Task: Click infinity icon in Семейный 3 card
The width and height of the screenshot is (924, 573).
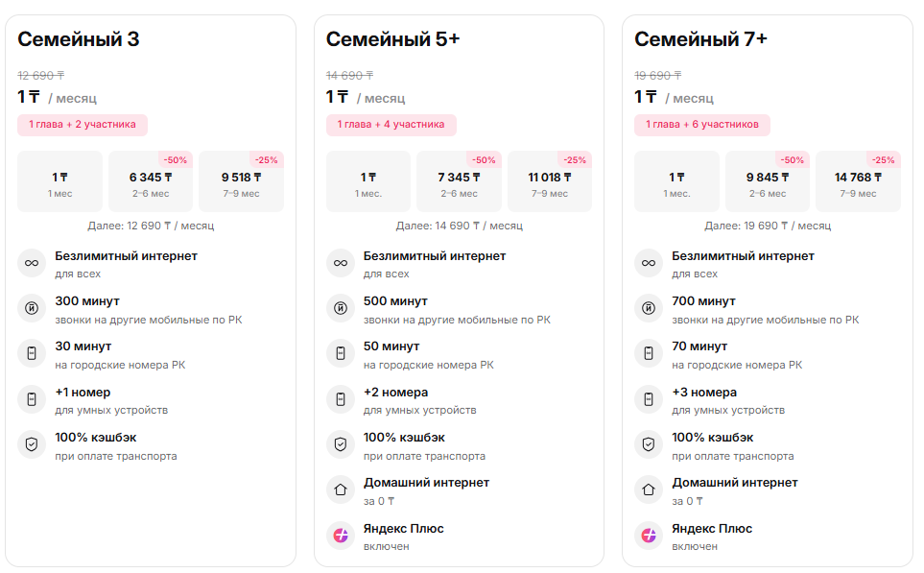Action: pyautogui.click(x=32, y=263)
